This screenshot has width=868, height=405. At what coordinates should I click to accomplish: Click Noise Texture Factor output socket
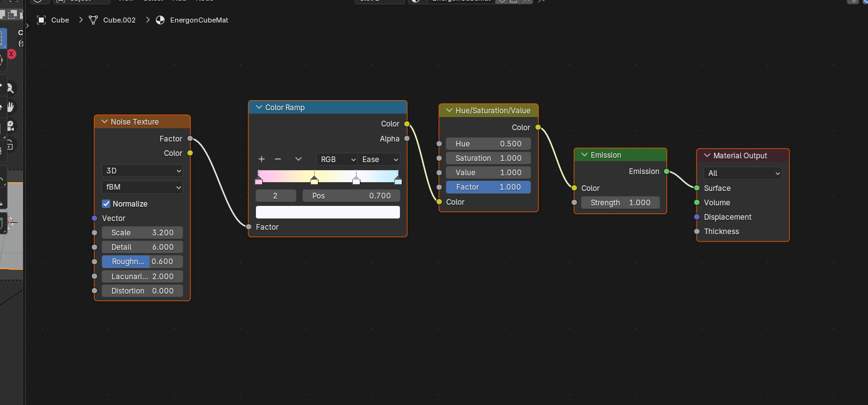pyautogui.click(x=190, y=139)
